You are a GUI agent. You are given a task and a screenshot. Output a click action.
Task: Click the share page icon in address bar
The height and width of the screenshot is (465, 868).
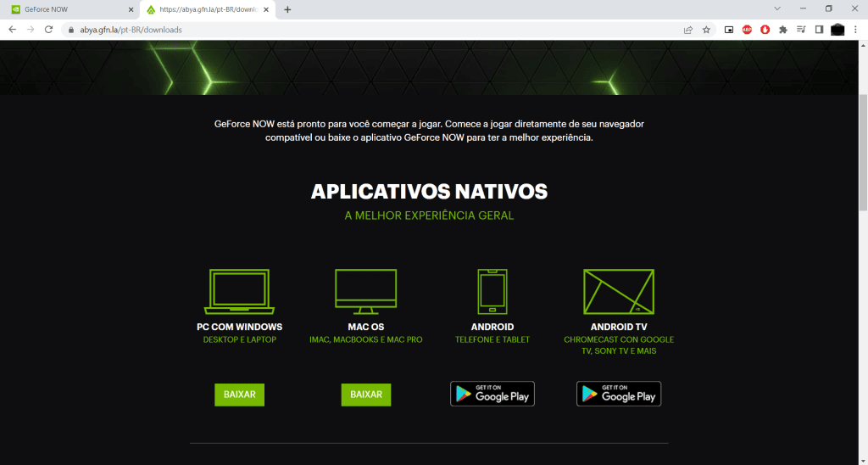coord(688,30)
